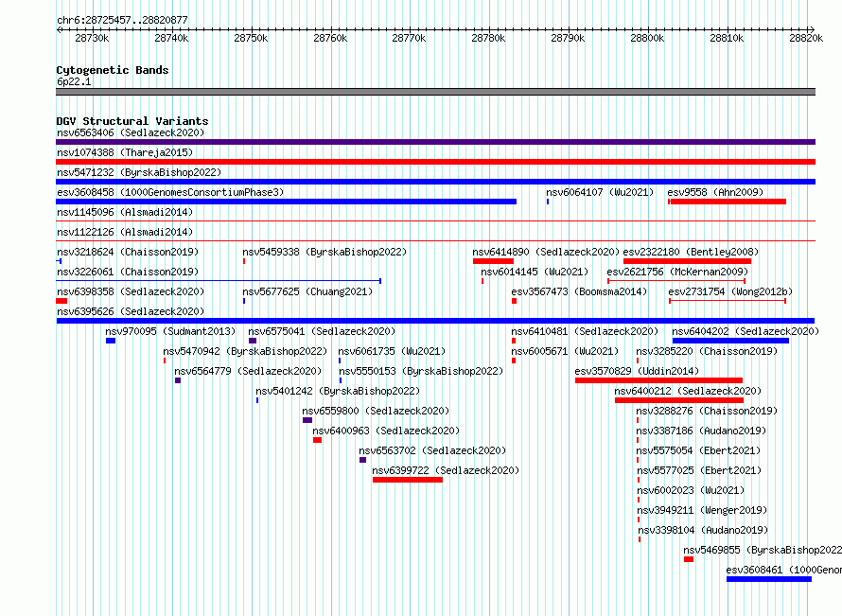Select the red esv3570829 variant bar
The width and height of the screenshot is (842, 616).
click(658, 380)
